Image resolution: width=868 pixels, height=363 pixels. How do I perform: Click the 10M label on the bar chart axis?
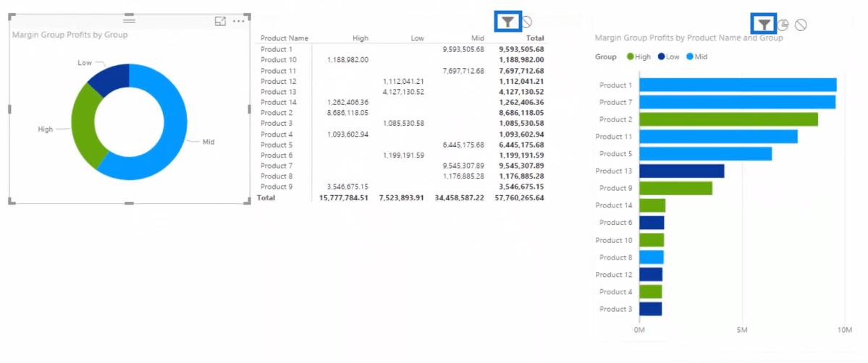[x=845, y=330]
